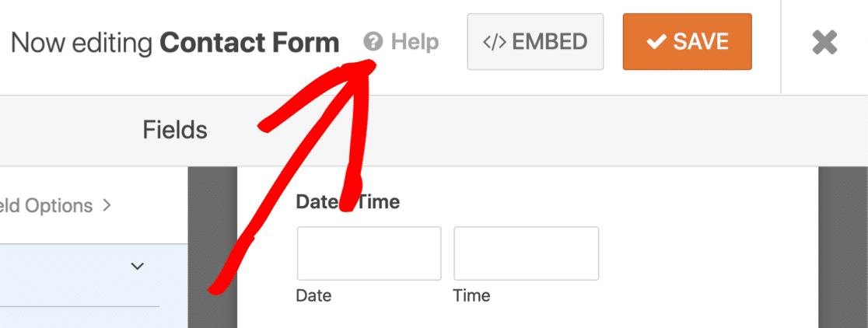This screenshot has height=328, width=868.
Task: Expand the down chevron in left panel
Action: (138, 267)
